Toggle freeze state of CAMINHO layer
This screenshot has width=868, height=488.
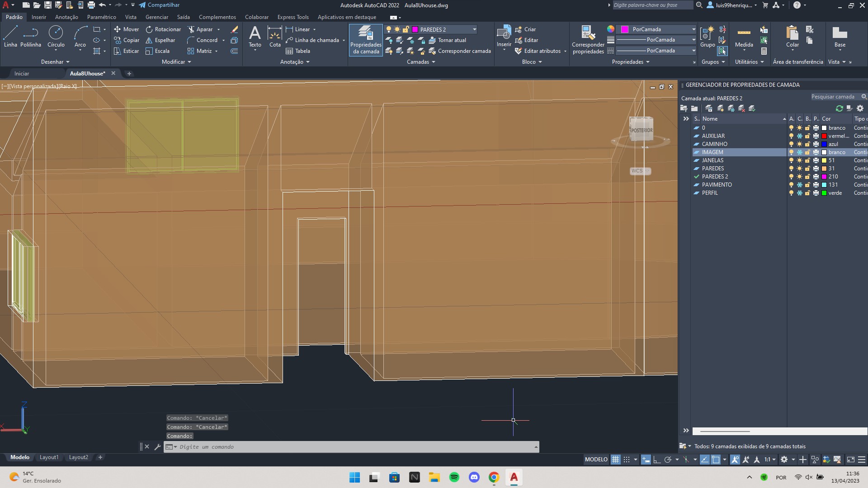coord(799,144)
